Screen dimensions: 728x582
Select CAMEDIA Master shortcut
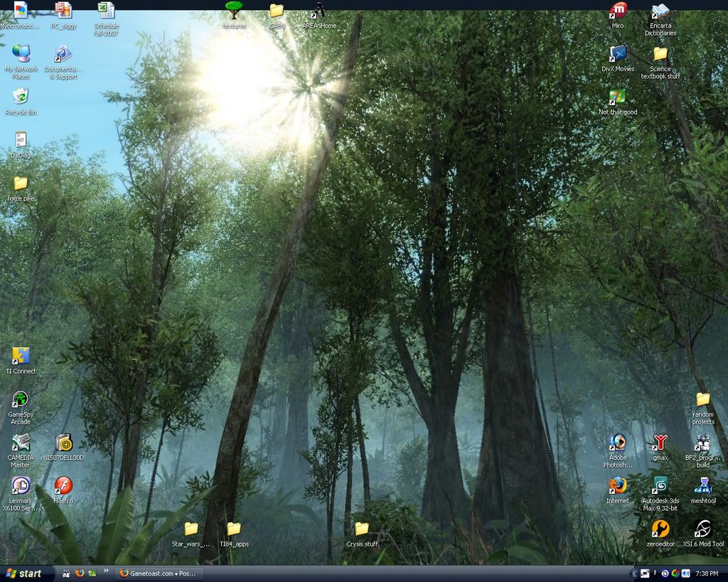tap(21, 451)
